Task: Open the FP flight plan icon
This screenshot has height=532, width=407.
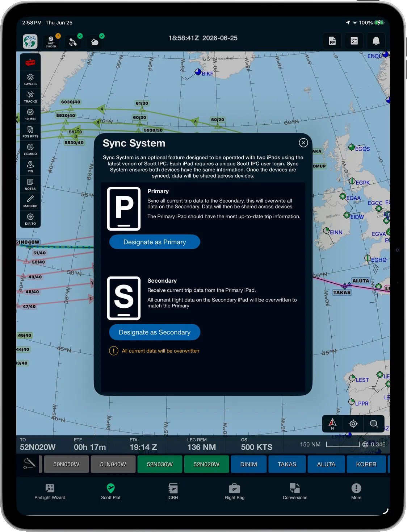Action: coord(332,41)
